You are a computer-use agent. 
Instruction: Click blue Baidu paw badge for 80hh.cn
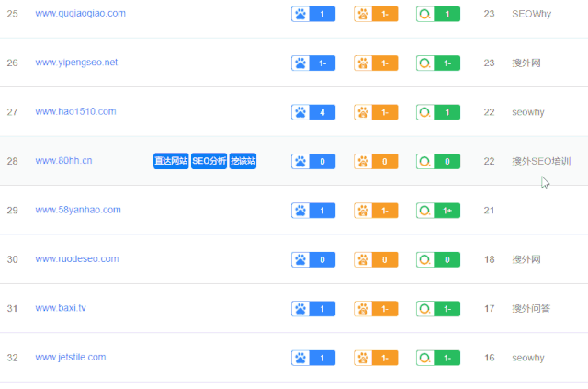click(313, 162)
